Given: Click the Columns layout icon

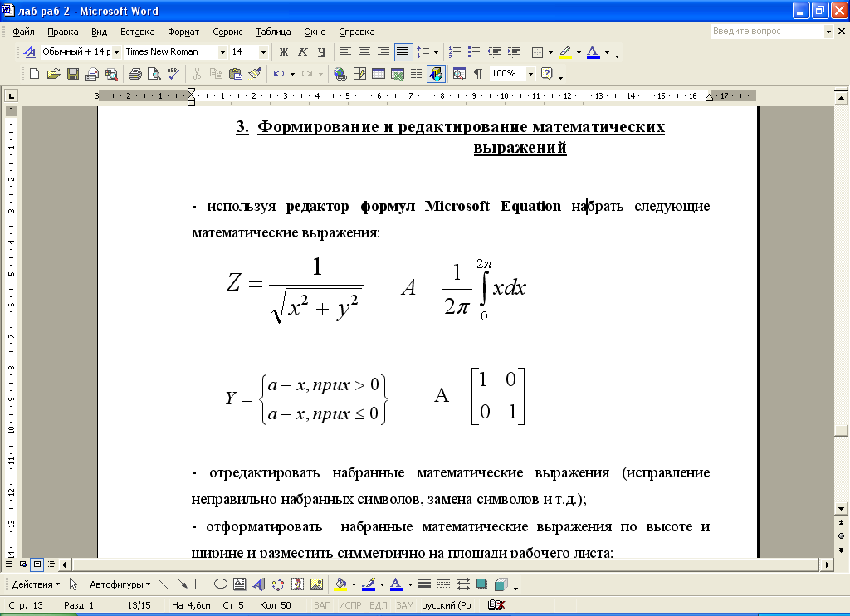Looking at the screenshot, I should pyautogui.click(x=417, y=74).
